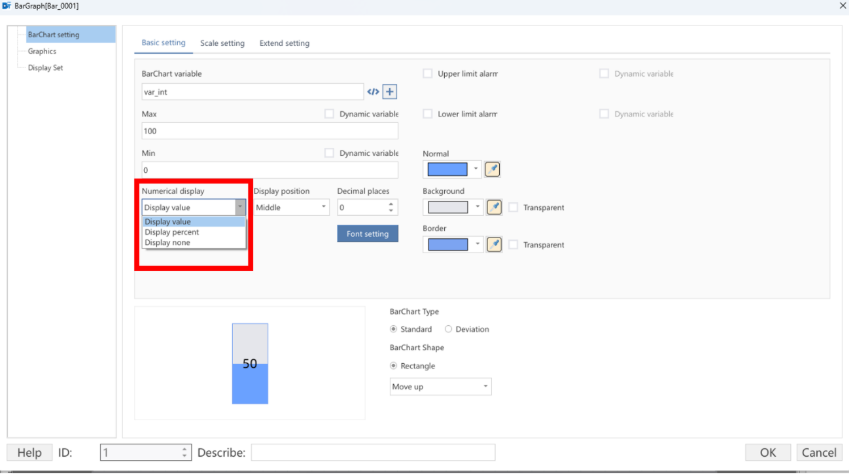Increase Decimal places with the up arrow
Image resolution: width=849 pixels, height=474 pixels.
click(391, 204)
